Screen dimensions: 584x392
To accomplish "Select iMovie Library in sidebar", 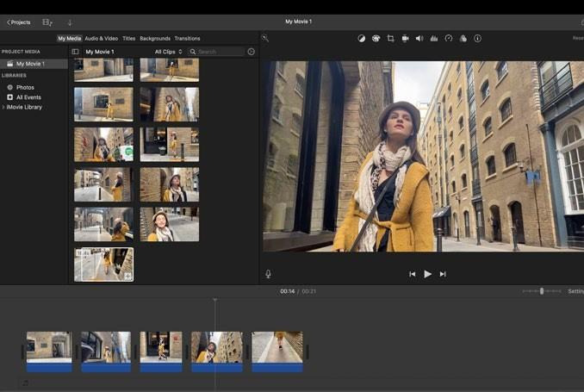I will [24, 107].
